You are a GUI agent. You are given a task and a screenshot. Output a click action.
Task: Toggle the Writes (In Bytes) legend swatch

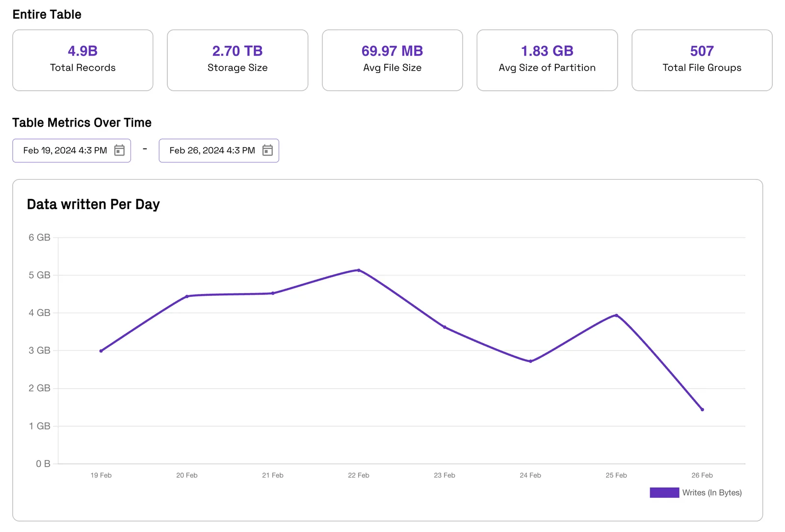pos(664,493)
